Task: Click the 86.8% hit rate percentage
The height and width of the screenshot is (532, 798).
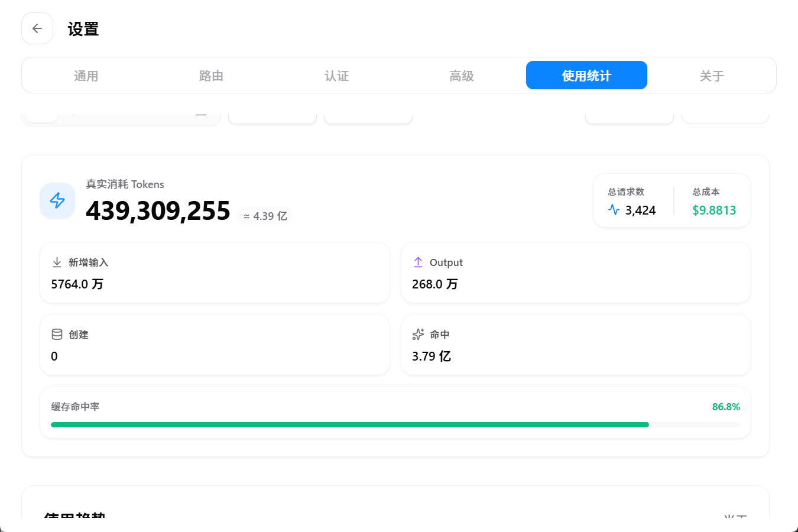Action: pyautogui.click(x=726, y=407)
